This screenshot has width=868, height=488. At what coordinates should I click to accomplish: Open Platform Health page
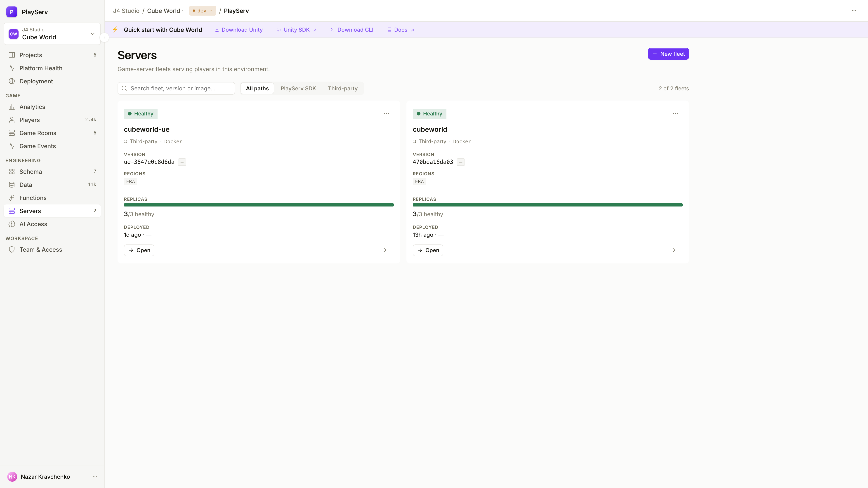click(x=52, y=68)
